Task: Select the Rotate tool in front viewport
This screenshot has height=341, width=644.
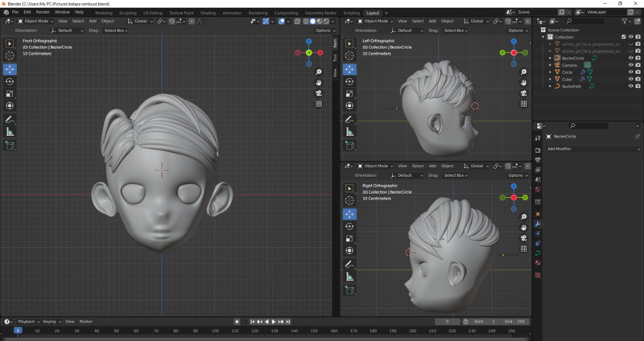Action: (10, 81)
